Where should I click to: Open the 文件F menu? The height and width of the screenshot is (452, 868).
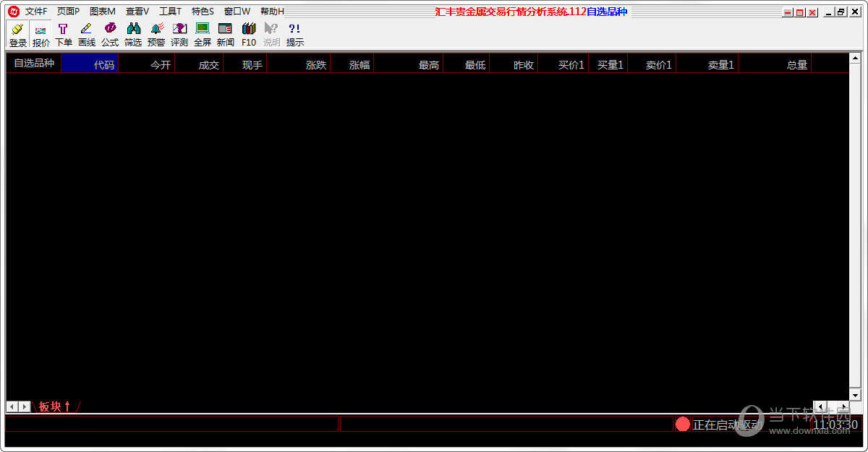(36, 12)
